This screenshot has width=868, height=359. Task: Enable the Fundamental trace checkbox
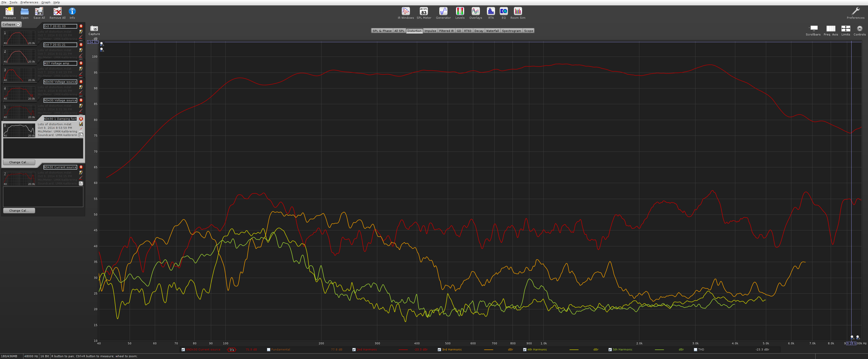269,349
